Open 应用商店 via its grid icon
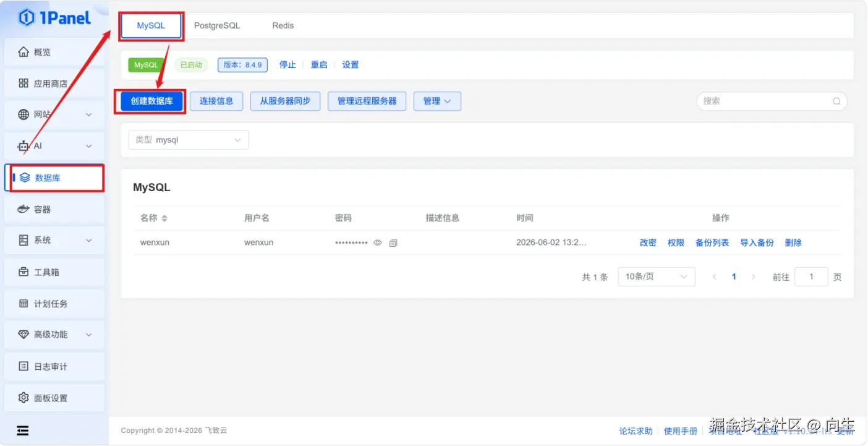 23,84
